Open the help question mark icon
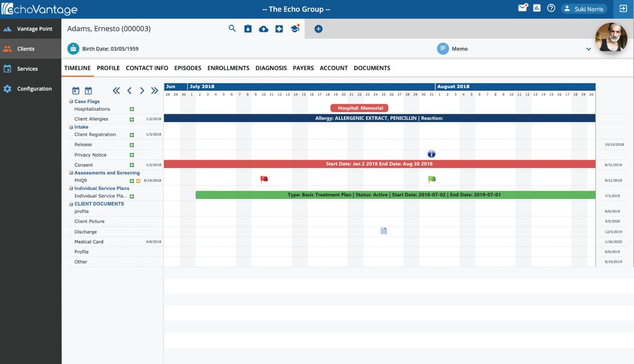Viewport: 634px width, 364px height. coord(551,9)
